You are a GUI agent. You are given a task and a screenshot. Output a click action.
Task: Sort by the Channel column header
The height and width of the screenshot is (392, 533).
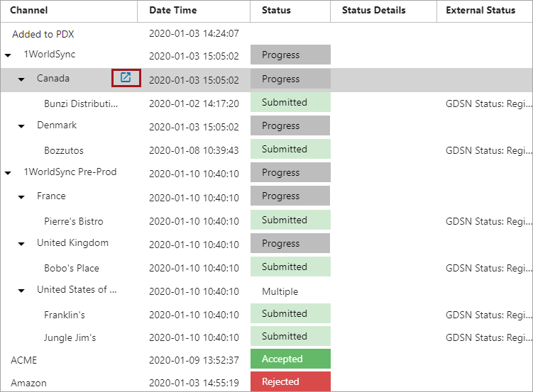tap(28, 11)
